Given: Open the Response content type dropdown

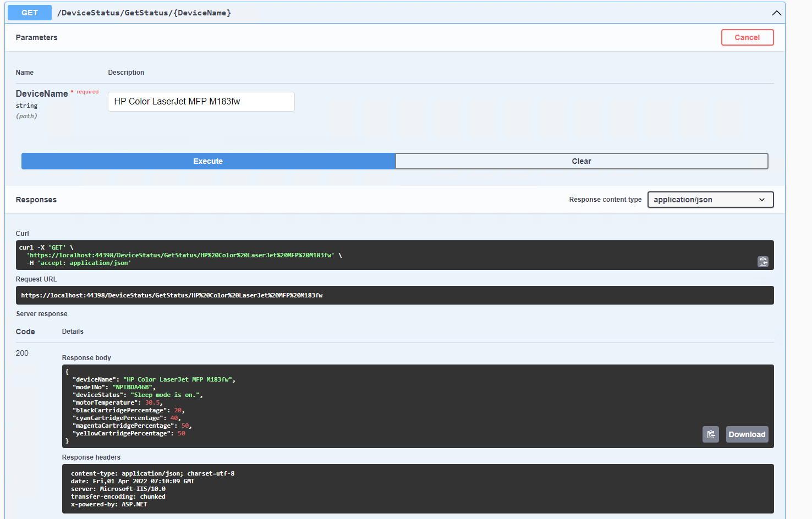Looking at the screenshot, I should (x=710, y=200).
